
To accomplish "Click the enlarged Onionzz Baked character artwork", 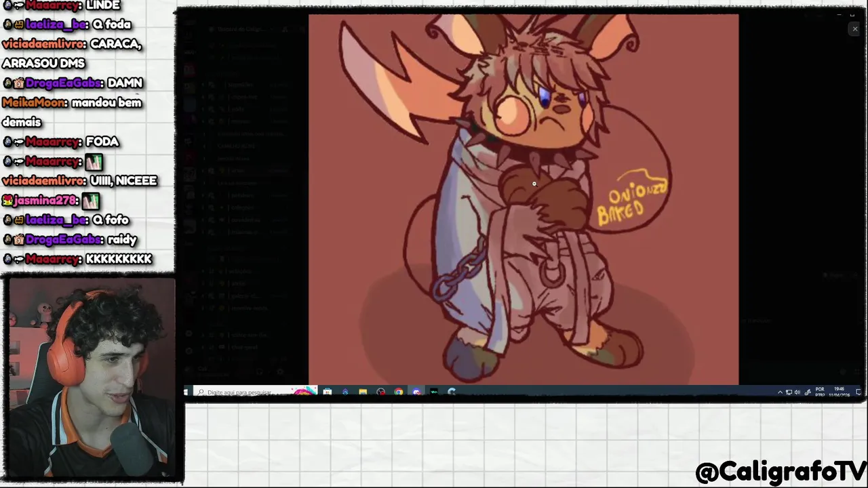I will click(x=524, y=199).
